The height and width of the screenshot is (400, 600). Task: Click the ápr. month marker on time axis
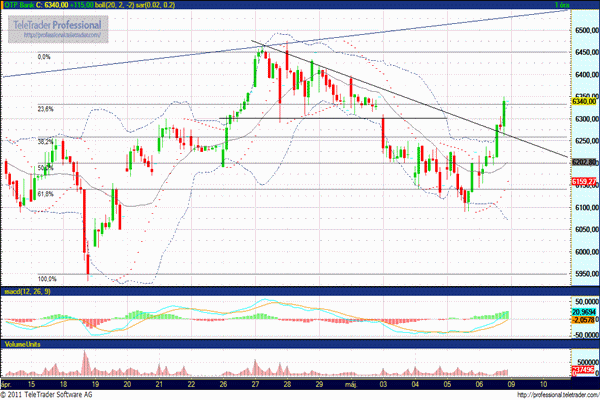[8, 383]
